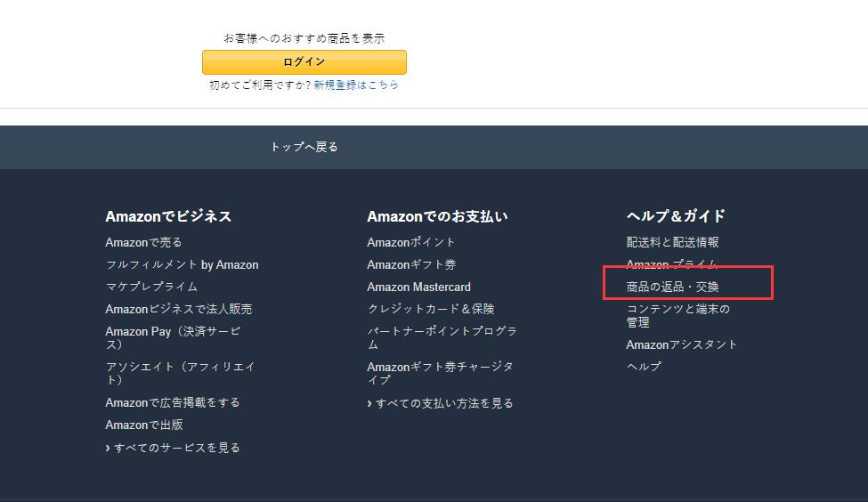
Task: Select お客様へのおすすめ商品を表示 text
Action: 304,38
